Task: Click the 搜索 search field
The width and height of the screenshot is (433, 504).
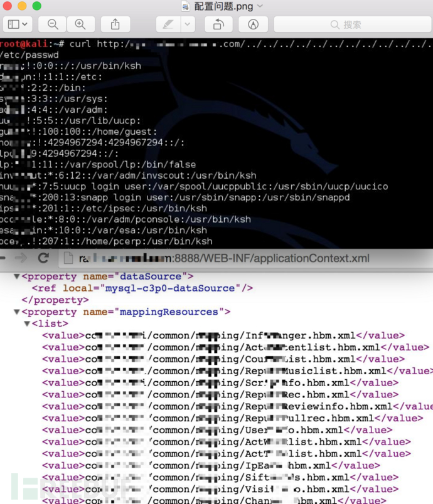Action: 352,24
